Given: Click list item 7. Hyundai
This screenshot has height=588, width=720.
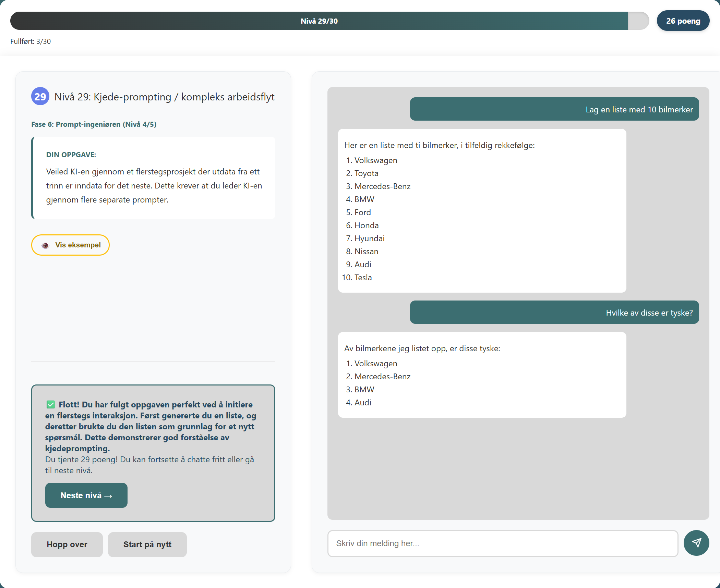Looking at the screenshot, I should tap(365, 238).
